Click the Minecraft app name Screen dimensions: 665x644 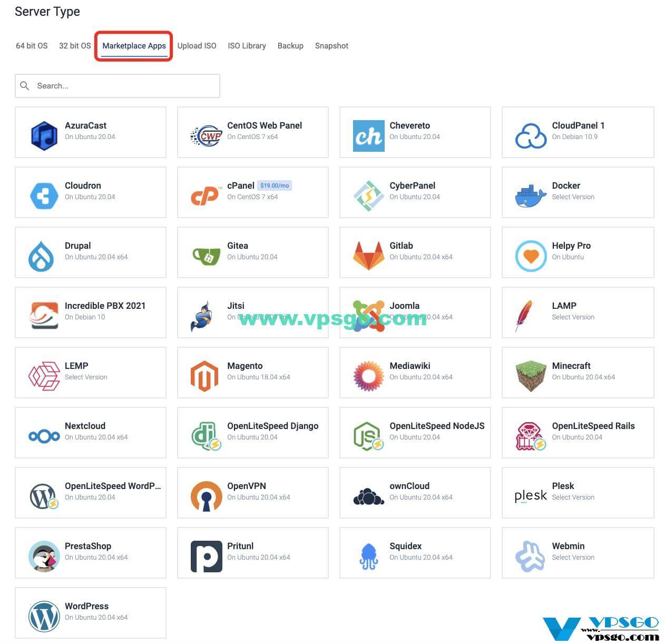coord(571,366)
